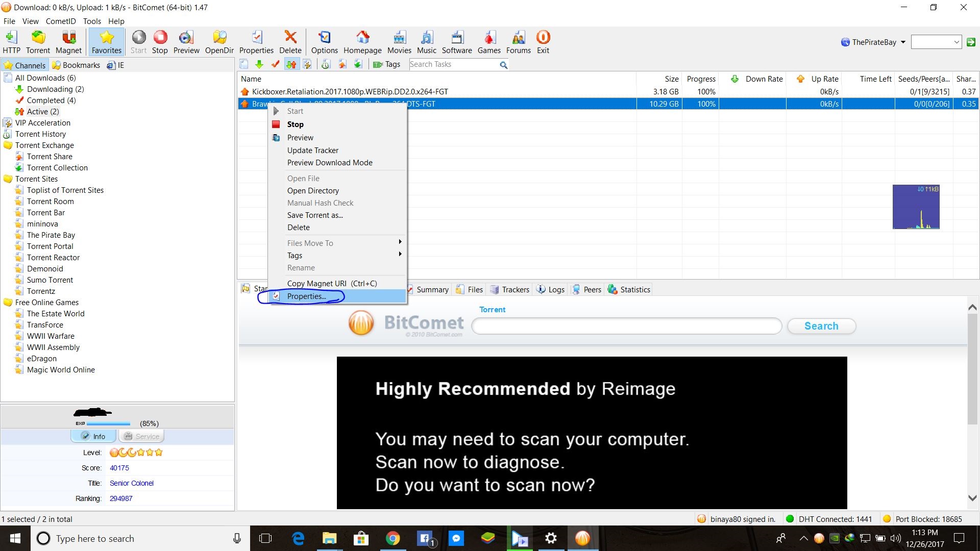Open the Tools menu
The image size is (980, 551).
[92, 21]
